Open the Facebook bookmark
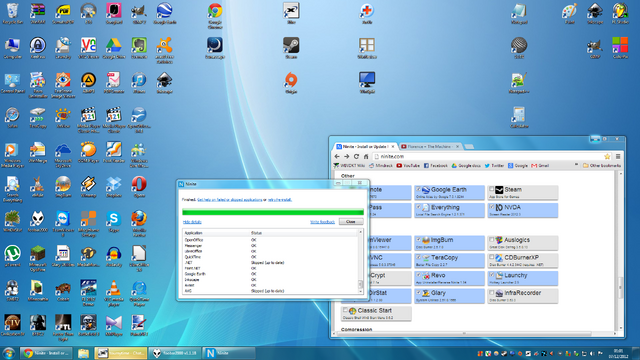640x360 pixels. [436, 166]
